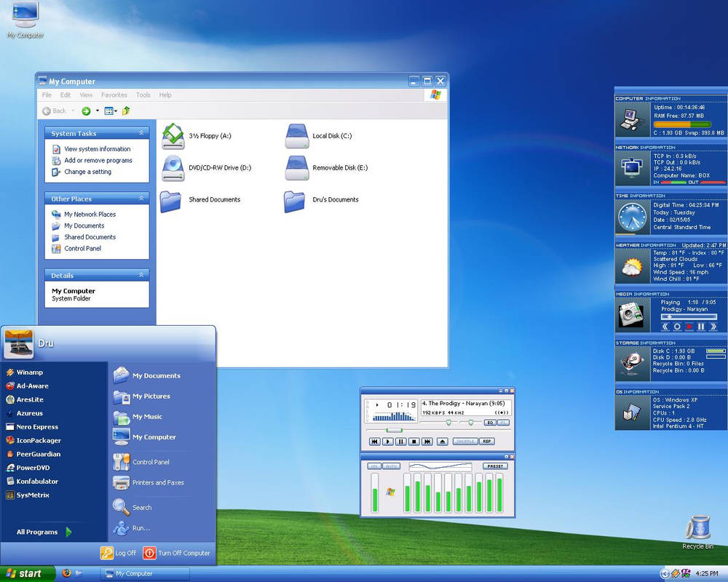Open the Tools menu

[143, 95]
